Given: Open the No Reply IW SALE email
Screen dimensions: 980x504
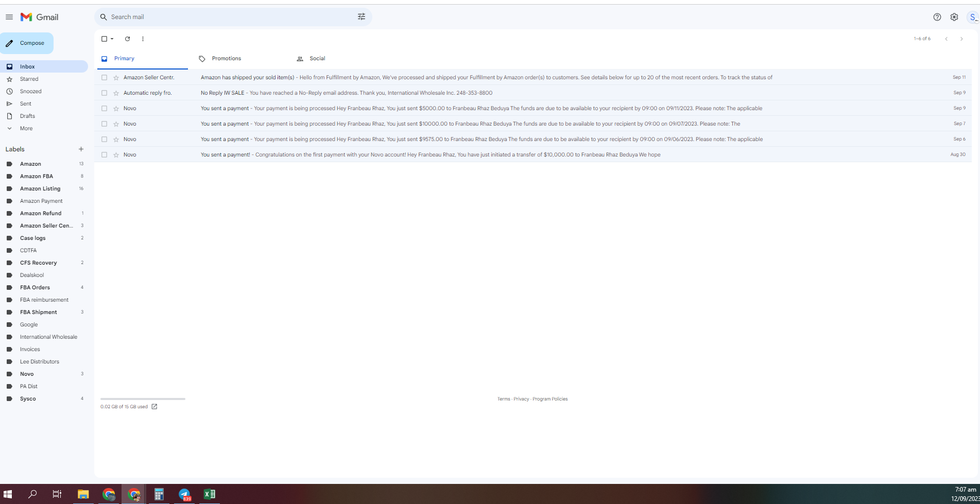Looking at the screenshot, I should click(532, 93).
